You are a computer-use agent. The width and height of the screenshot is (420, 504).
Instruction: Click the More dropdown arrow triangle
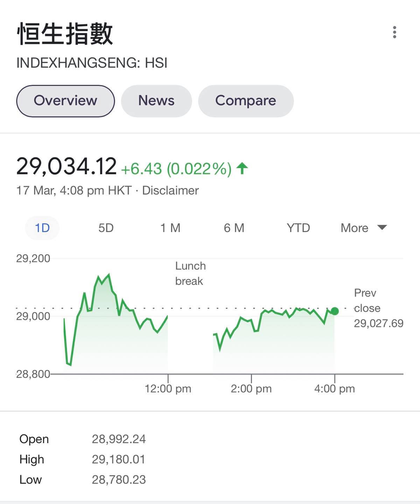pos(382,227)
